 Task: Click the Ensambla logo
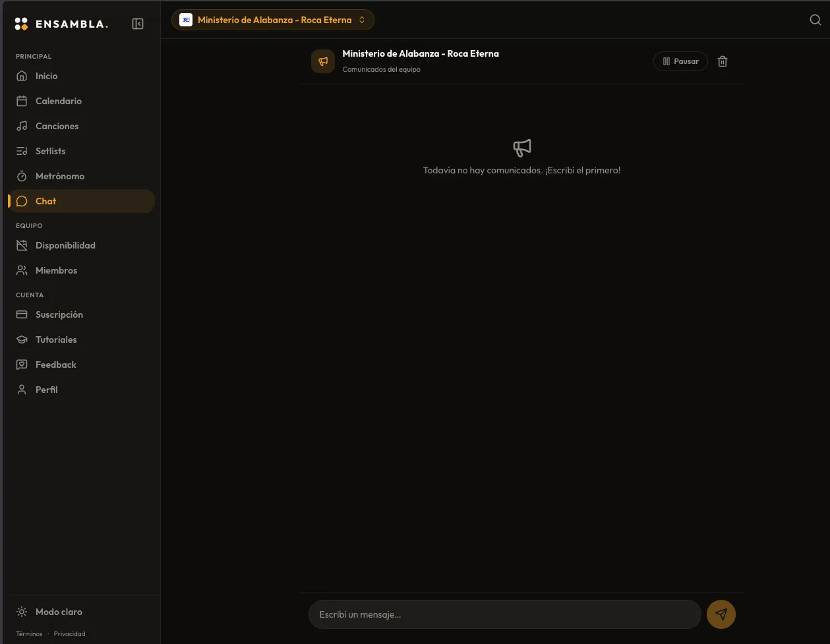[x=61, y=24]
